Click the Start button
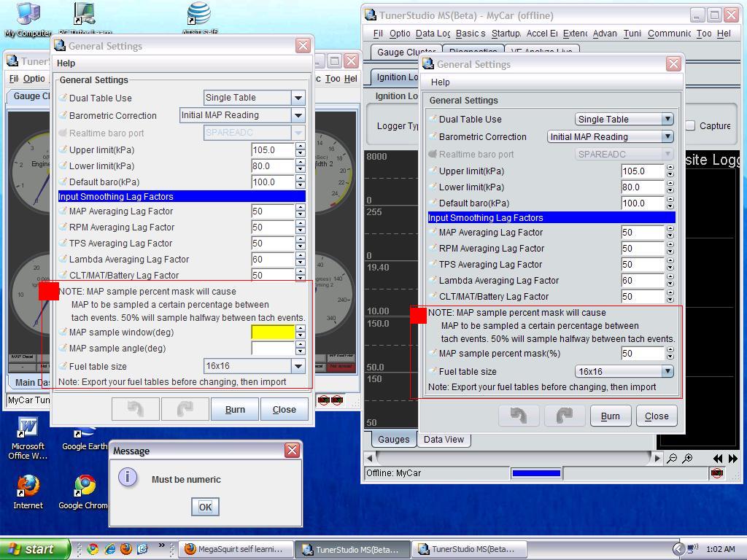The width and height of the screenshot is (747, 560). 34,549
